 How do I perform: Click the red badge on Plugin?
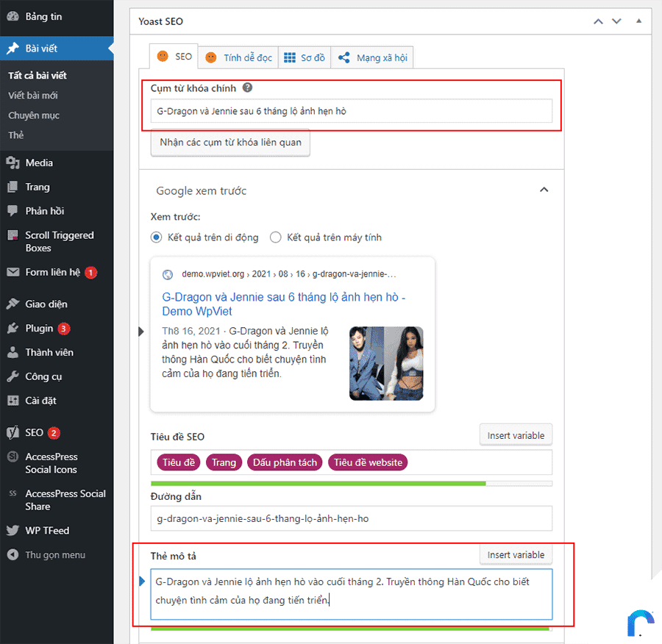click(x=64, y=329)
